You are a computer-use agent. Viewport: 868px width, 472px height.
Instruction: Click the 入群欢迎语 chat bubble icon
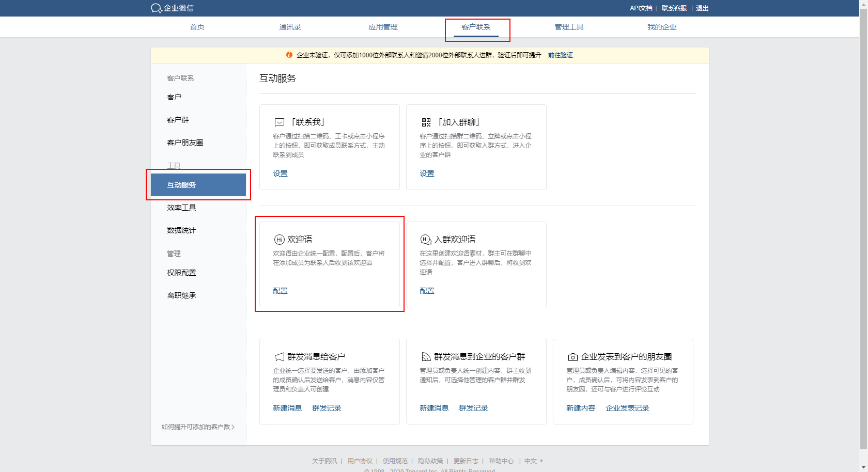click(x=426, y=240)
